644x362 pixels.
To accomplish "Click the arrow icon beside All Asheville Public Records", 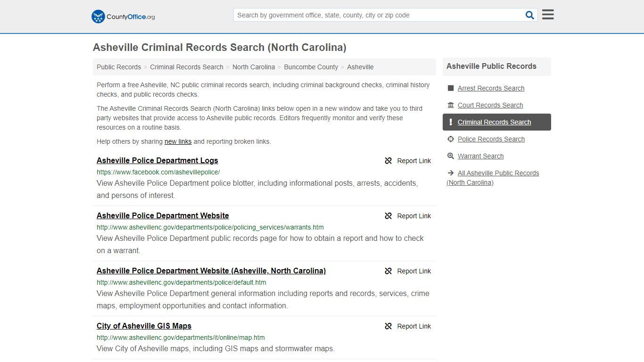I will point(451,173).
